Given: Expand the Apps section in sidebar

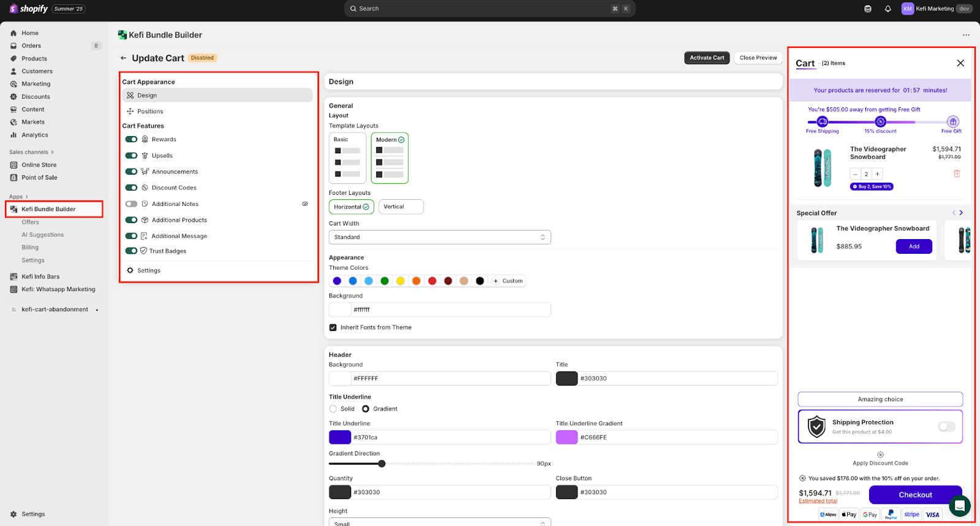Looking at the screenshot, I should coord(18,197).
